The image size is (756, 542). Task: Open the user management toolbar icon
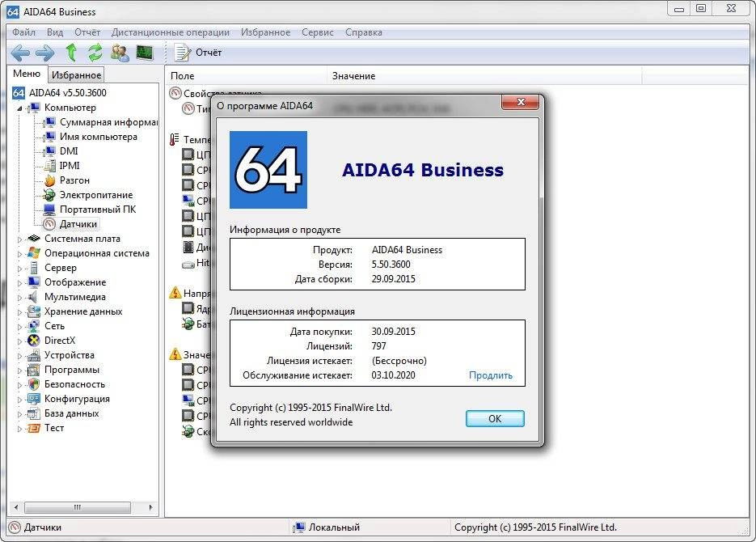pyautogui.click(x=120, y=52)
